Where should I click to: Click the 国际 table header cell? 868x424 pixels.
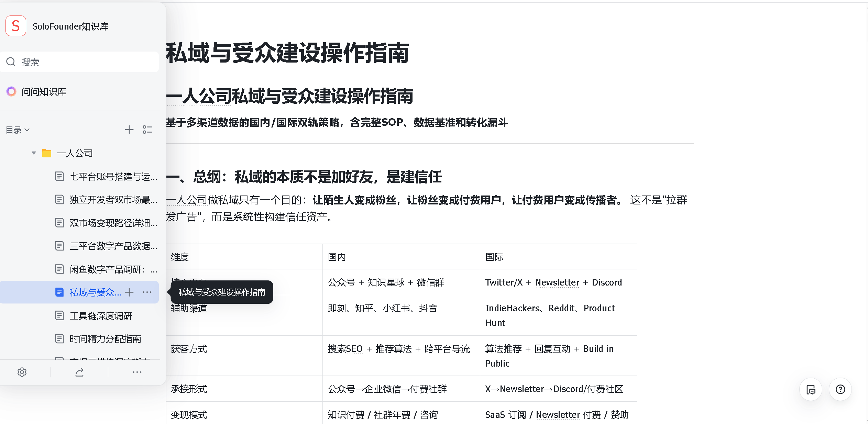(x=558, y=257)
